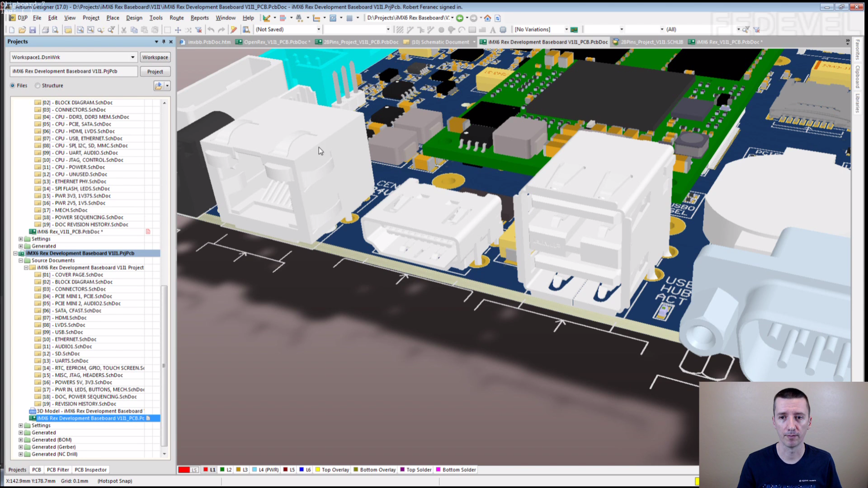
Task: Toggle the L4 (PWR) layer tab
Action: point(265,470)
